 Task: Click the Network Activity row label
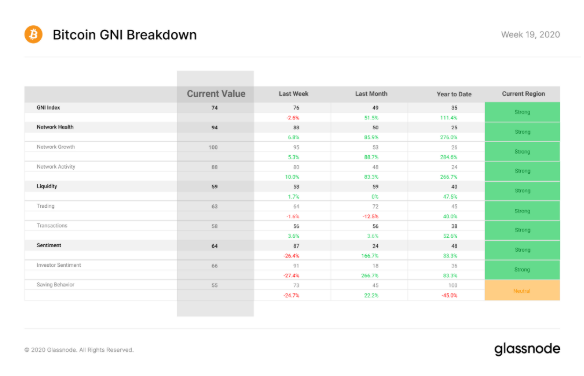click(56, 167)
